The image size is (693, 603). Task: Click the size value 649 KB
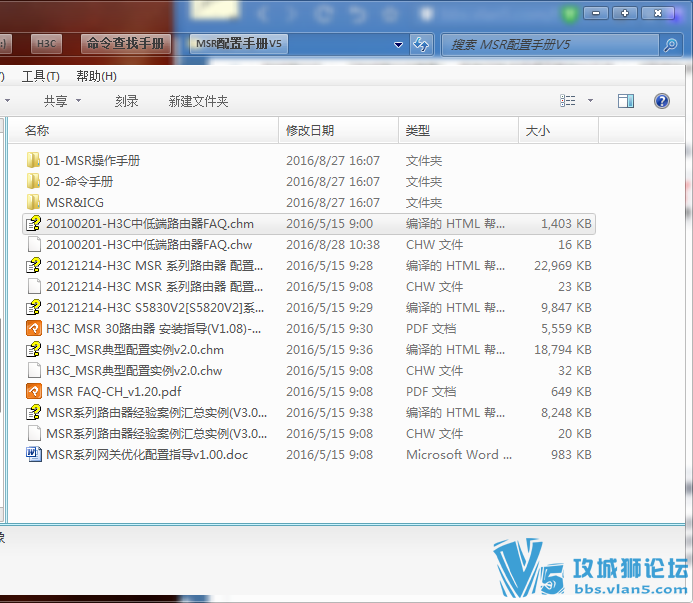coord(571,392)
